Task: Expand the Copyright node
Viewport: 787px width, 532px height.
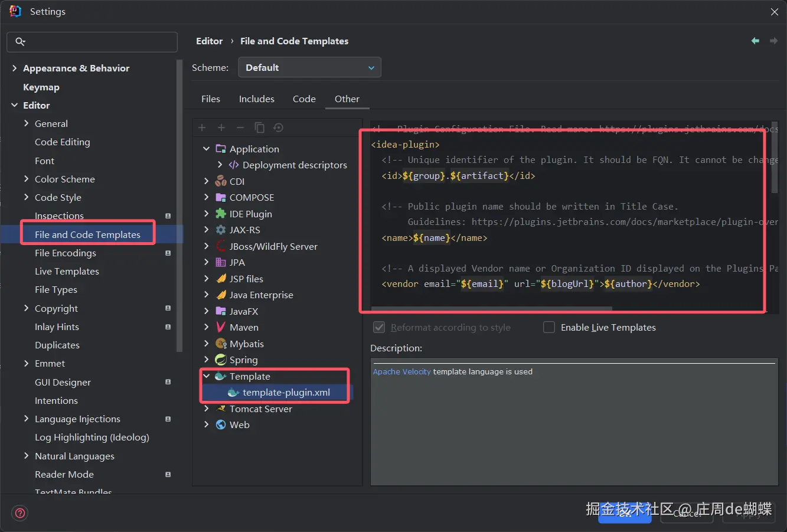Action: coord(26,308)
